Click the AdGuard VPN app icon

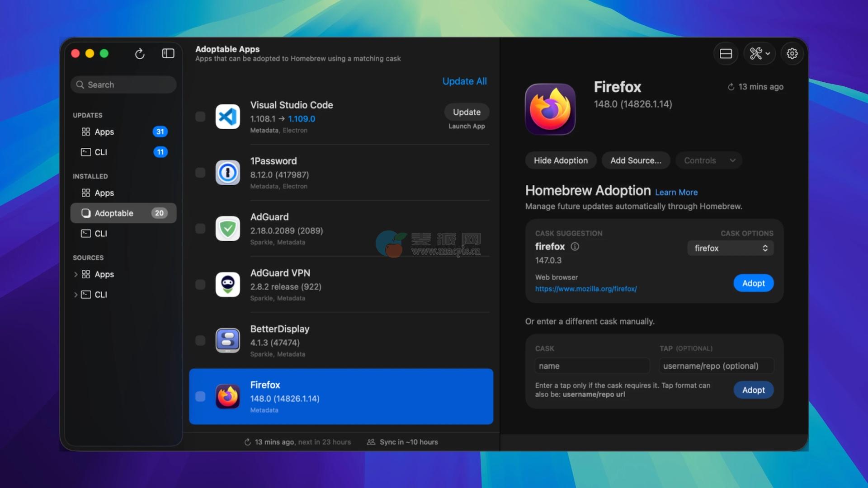(227, 285)
